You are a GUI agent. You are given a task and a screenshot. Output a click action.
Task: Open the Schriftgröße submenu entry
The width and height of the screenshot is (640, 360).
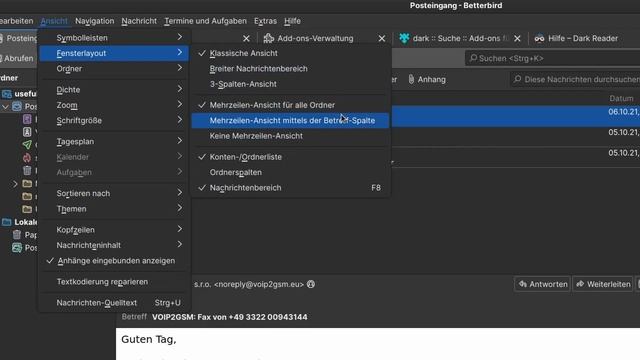(114, 120)
